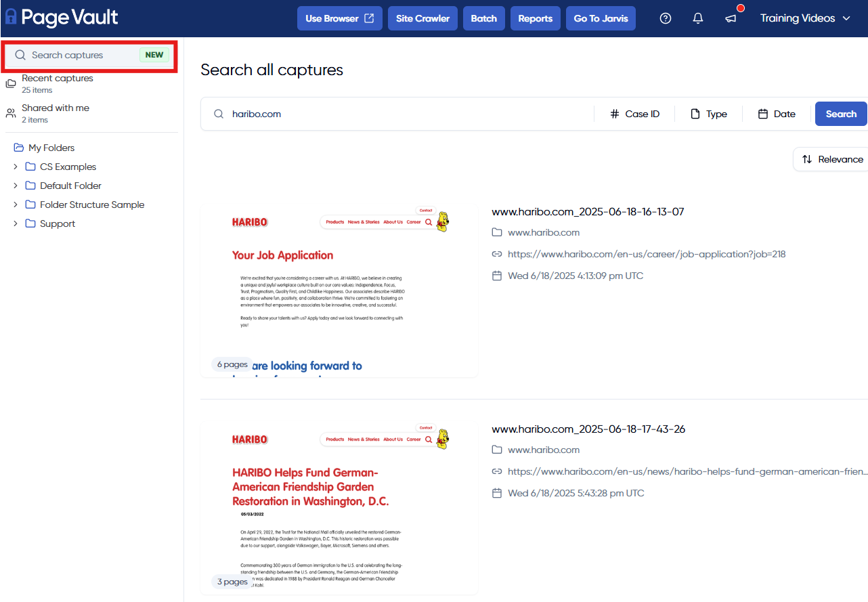Image resolution: width=868 pixels, height=602 pixels.
Task: Click the 3 pages badge
Action: click(232, 582)
